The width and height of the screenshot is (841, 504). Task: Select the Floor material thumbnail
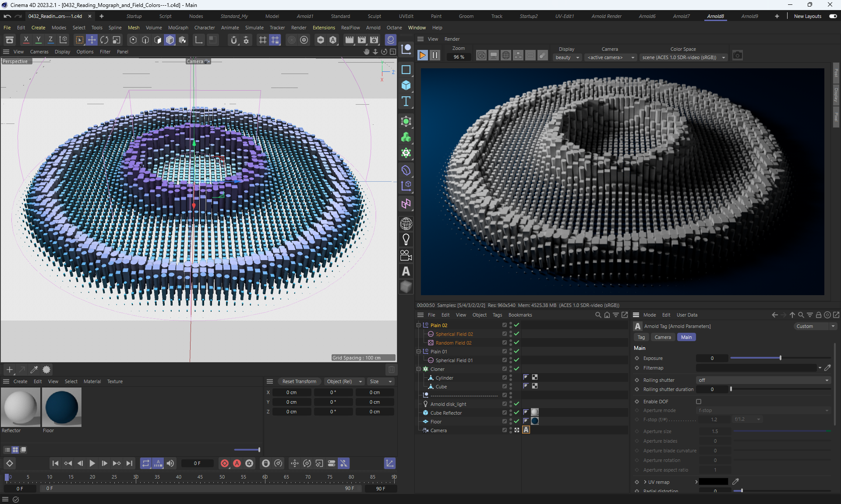[x=62, y=407]
